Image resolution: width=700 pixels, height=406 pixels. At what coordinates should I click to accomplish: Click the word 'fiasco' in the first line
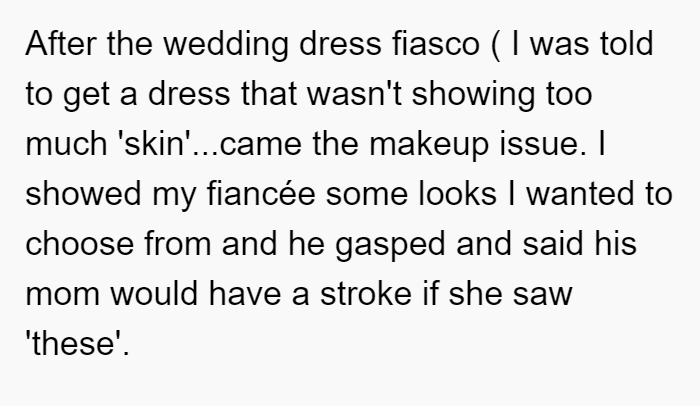(436, 44)
